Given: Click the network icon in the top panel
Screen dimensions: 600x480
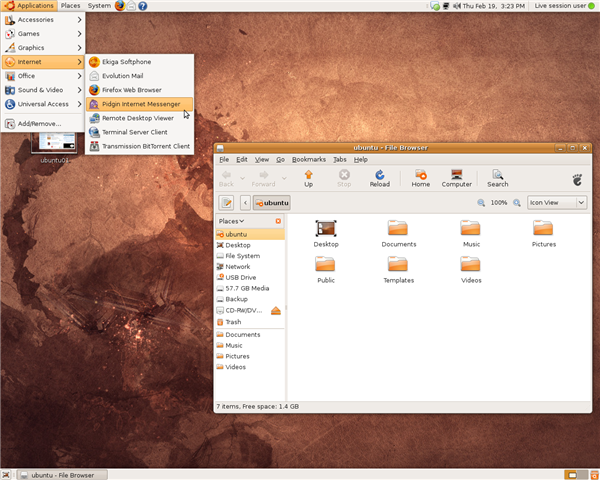Looking at the screenshot, I should click(x=446, y=6).
